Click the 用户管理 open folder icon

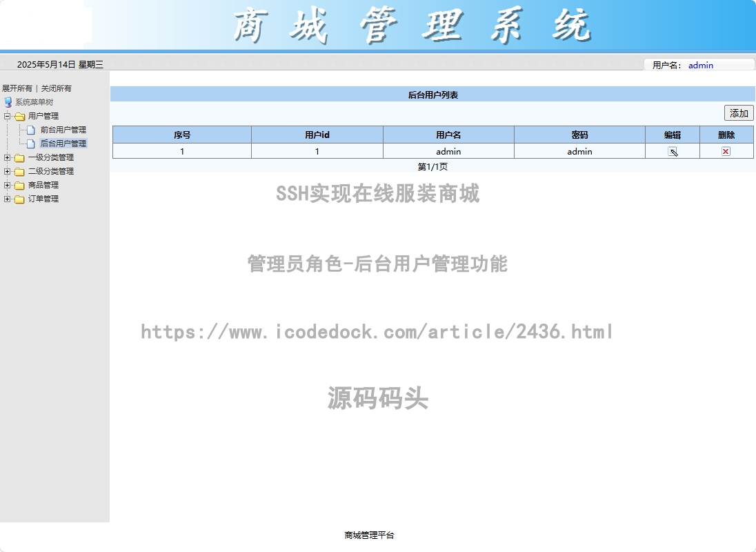pos(20,116)
